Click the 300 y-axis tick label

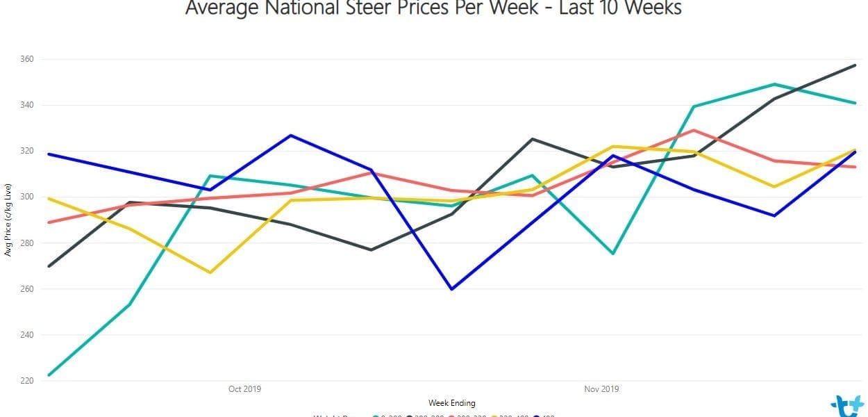pos(26,197)
